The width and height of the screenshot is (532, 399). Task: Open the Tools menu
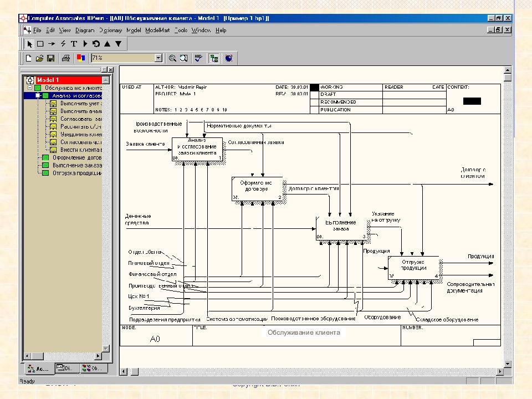tap(181, 30)
